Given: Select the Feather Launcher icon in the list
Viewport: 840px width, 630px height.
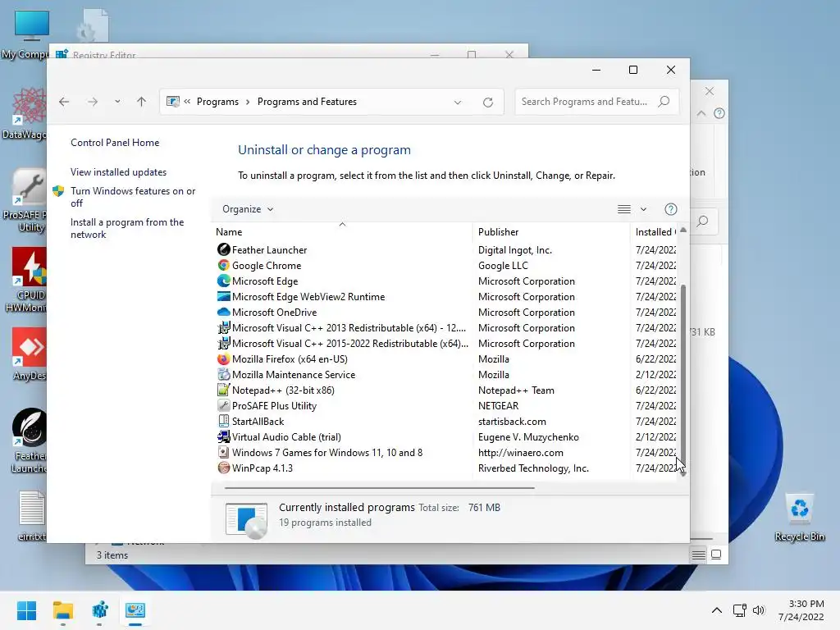Looking at the screenshot, I should tap(223, 249).
